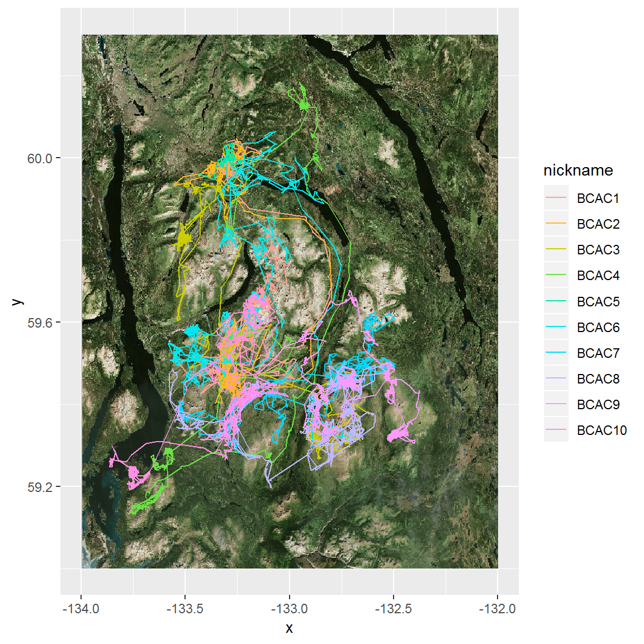Click the x-axis tick label -133.0
Viewport: 644px width, 644px height.
click(289, 608)
